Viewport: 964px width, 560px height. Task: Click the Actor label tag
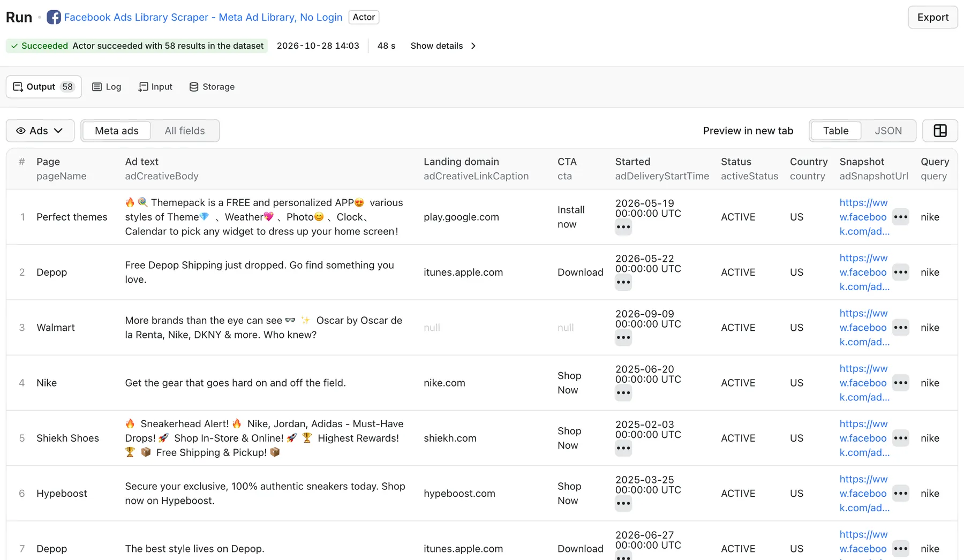click(x=364, y=17)
